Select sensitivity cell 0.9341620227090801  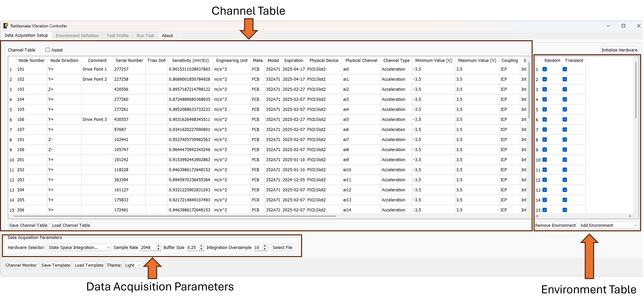(190, 130)
